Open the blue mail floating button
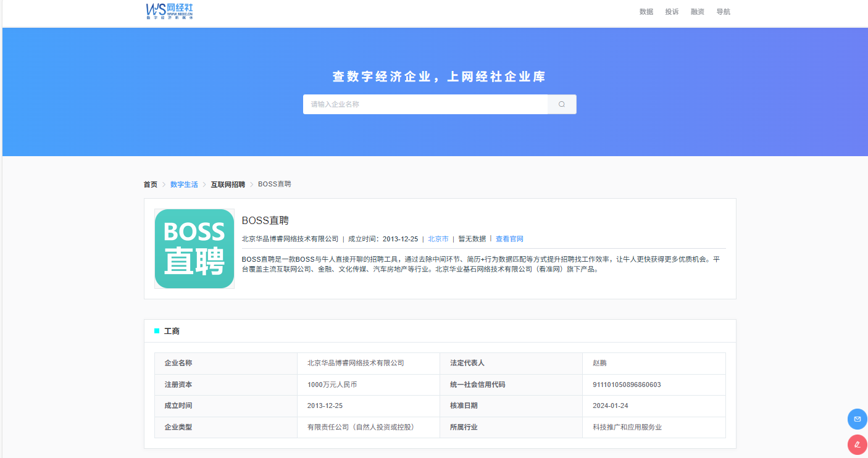This screenshot has width=868, height=458. (x=858, y=419)
